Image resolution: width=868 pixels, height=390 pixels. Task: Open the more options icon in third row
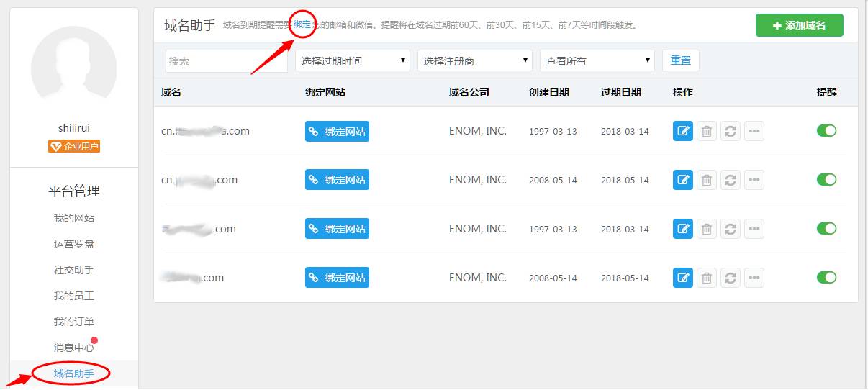pyautogui.click(x=754, y=229)
